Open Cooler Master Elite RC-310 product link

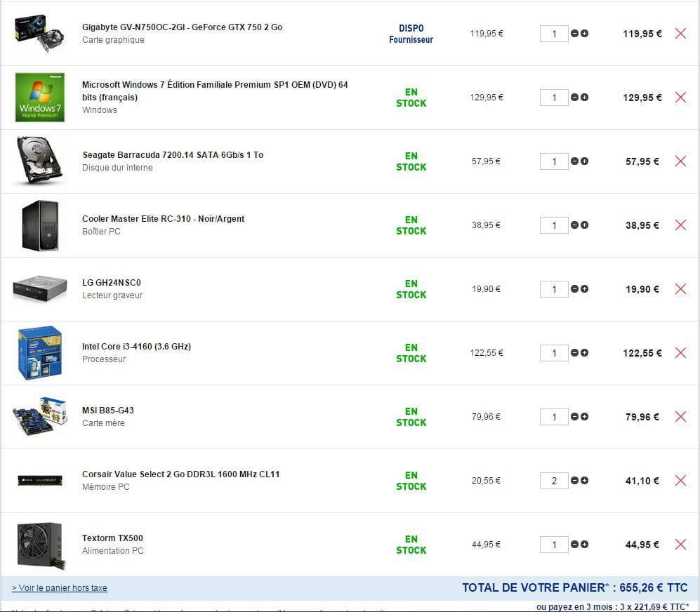163,219
